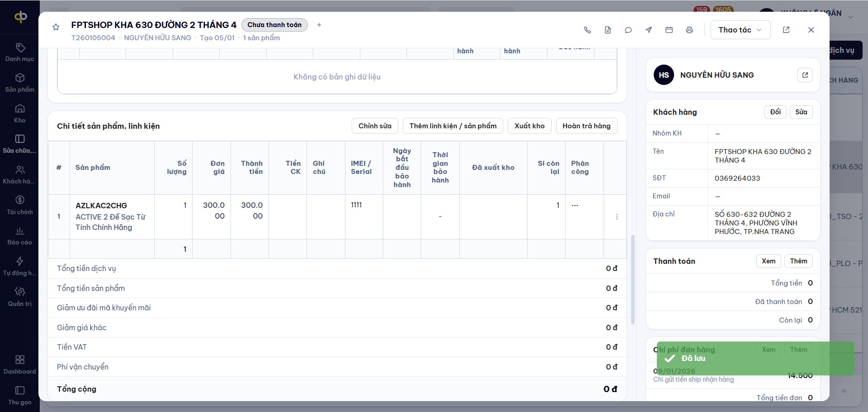
Task: Click the Chưa thanh toán status badge
Action: pos(274,25)
